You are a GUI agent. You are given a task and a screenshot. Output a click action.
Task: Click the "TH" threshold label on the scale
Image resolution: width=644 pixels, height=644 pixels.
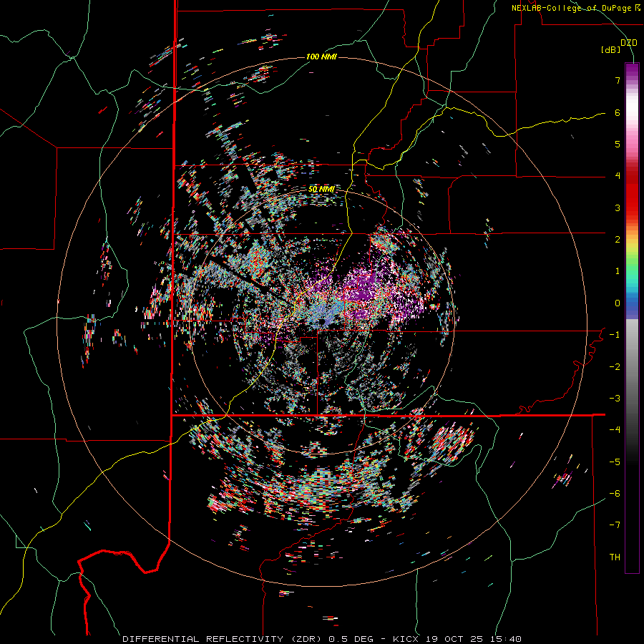pyautogui.click(x=615, y=557)
